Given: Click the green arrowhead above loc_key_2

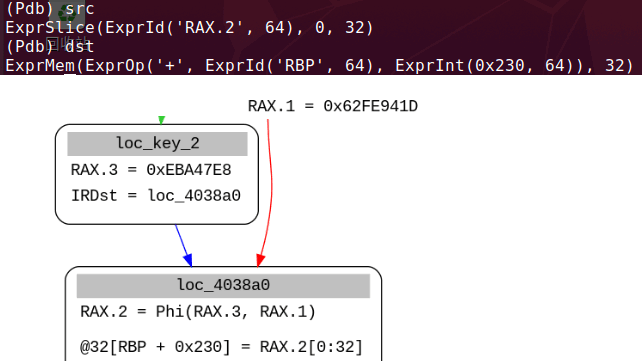Looking at the screenshot, I should (161, 120).
